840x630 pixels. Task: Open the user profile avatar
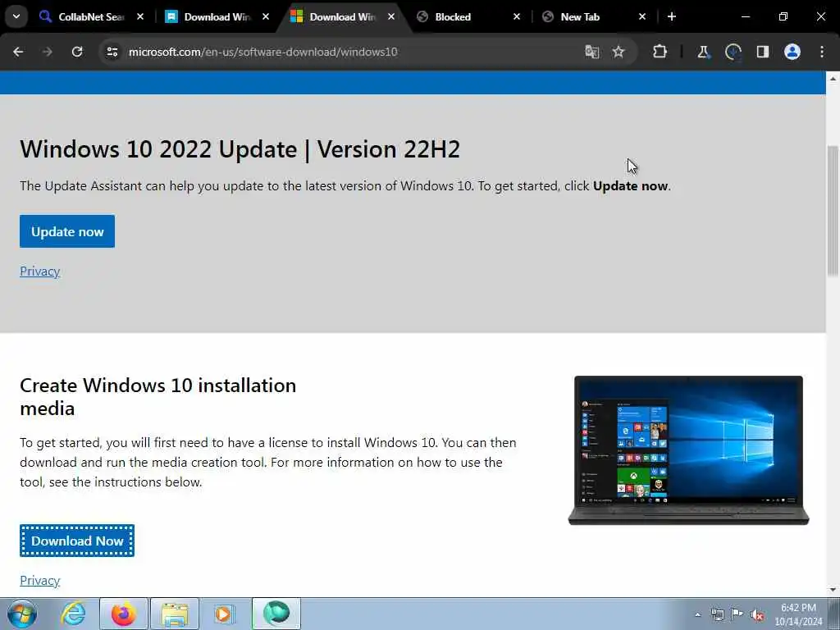click(x=792, y=52)
